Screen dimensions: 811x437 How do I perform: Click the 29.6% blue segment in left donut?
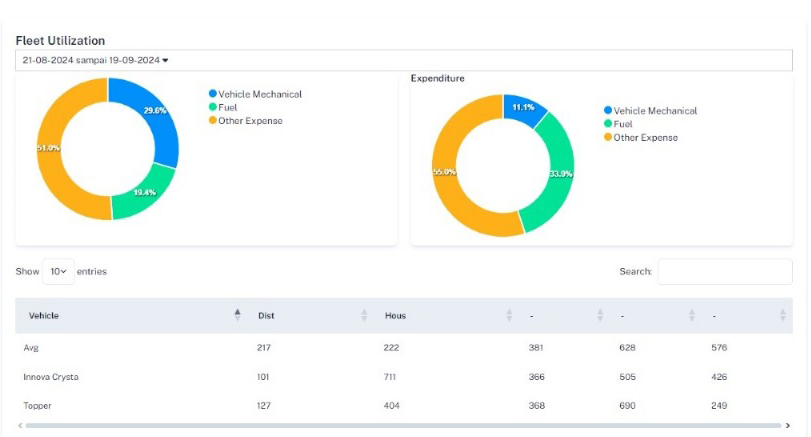(155, 112)
